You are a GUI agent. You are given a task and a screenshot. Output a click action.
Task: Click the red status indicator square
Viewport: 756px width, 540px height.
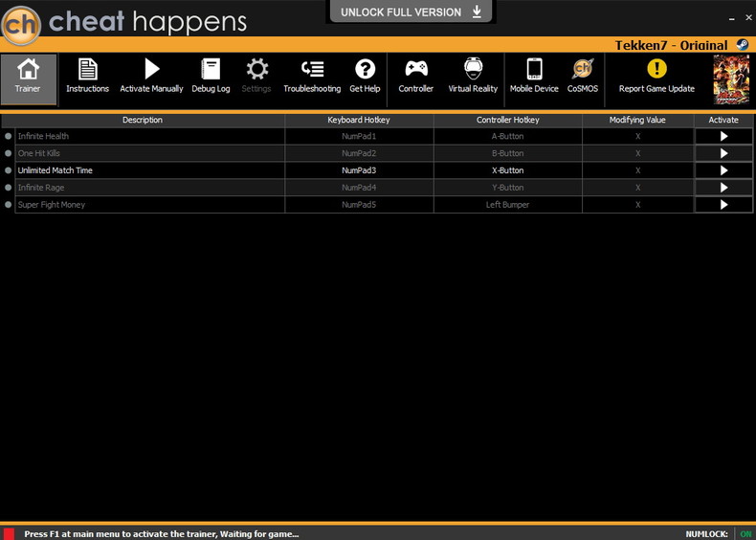(9, 533)
